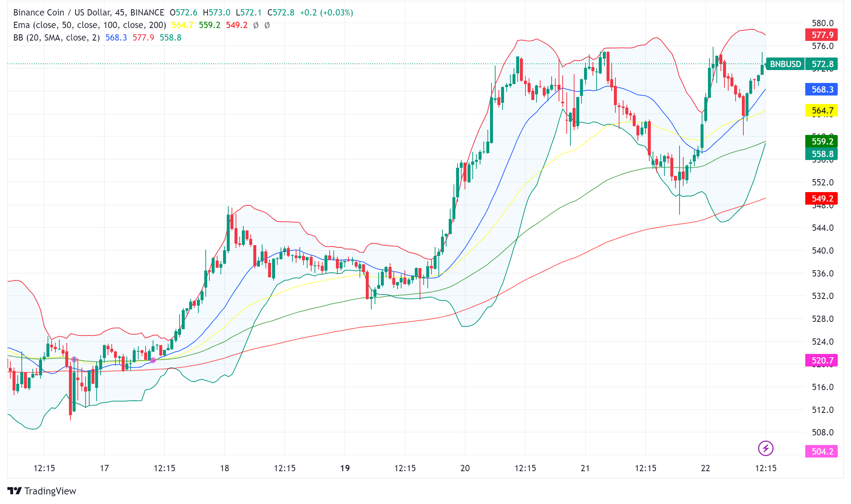
Task: Click the TradingView logo
Action: coord(42,491)
